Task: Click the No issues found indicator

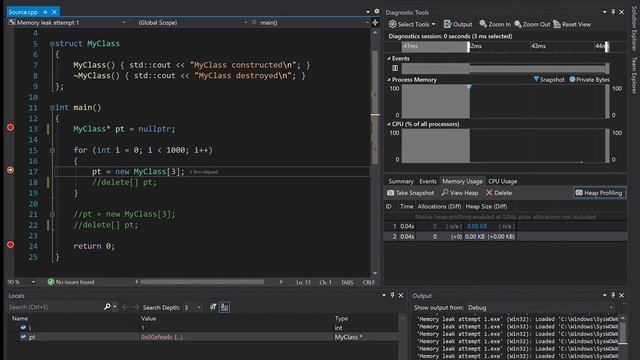Action: click(71, 282)
